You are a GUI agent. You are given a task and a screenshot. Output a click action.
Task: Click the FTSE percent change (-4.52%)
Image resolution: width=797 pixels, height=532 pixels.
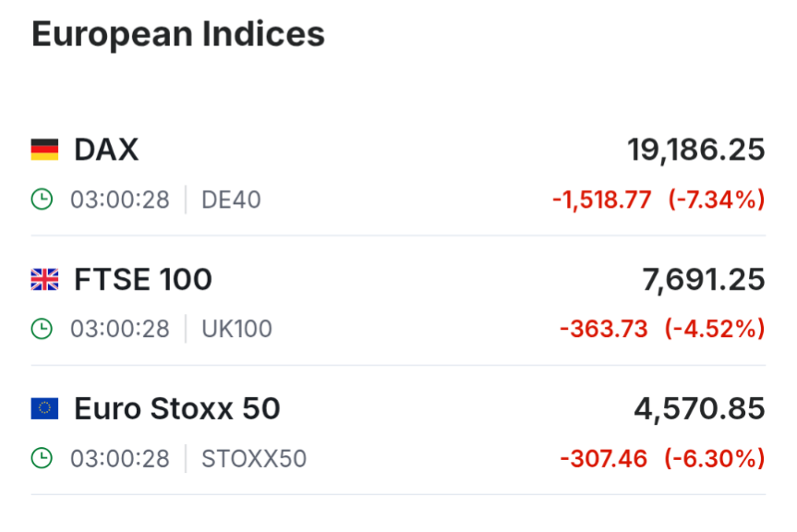click(715, 329)
